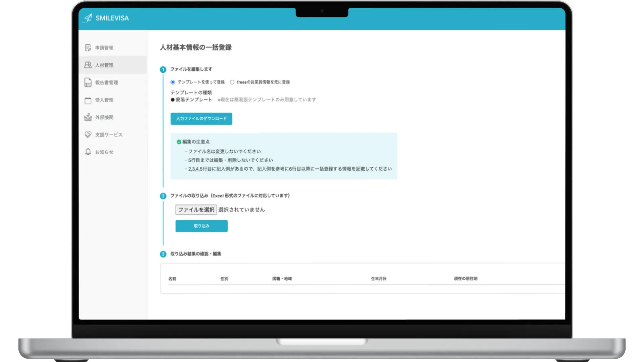Select the テンプレートを使って登録 radio button
Screen dimensions: 644x362
[x=173, y=82]
